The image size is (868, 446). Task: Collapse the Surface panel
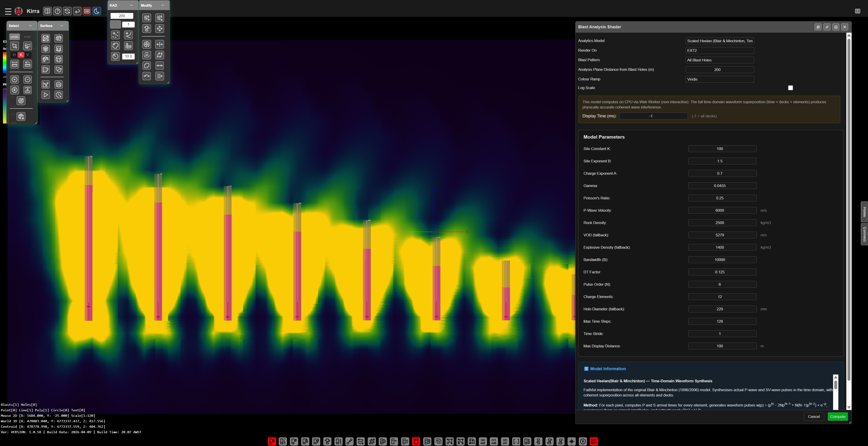[x=62, y=26]
